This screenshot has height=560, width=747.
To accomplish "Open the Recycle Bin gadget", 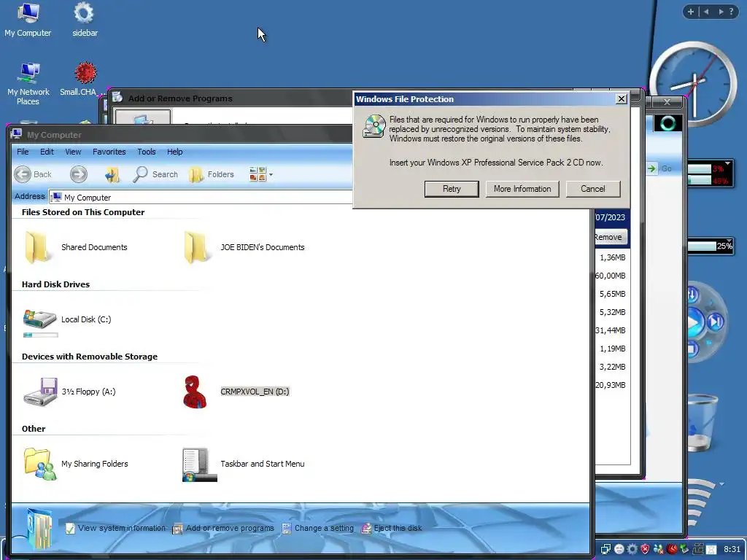I will 703,423.
